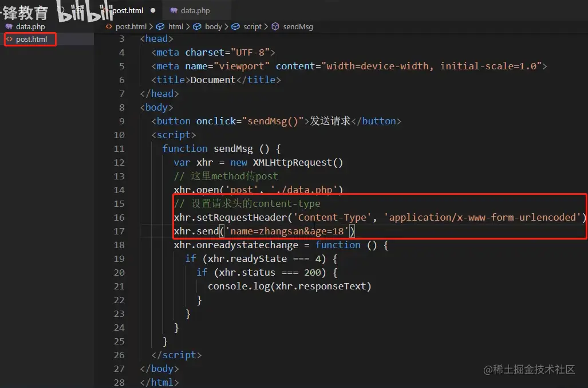Click the "UTF-8" charset value
The image size is (588, 388).
pyautogui.click(x=250, y=53)
